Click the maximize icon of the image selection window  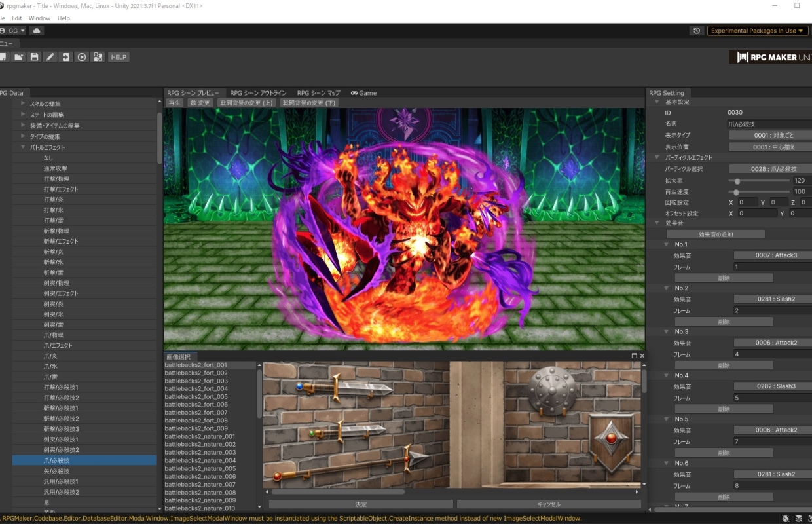(634, 356)
